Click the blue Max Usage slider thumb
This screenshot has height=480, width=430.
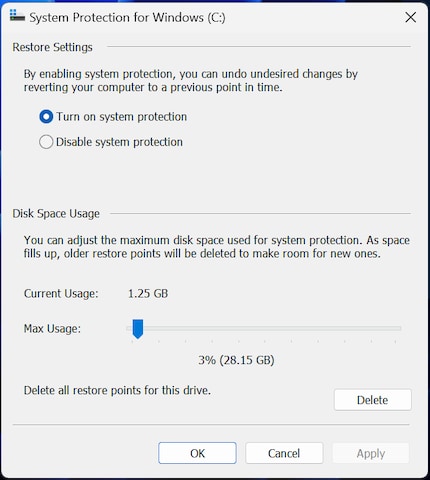138,329
